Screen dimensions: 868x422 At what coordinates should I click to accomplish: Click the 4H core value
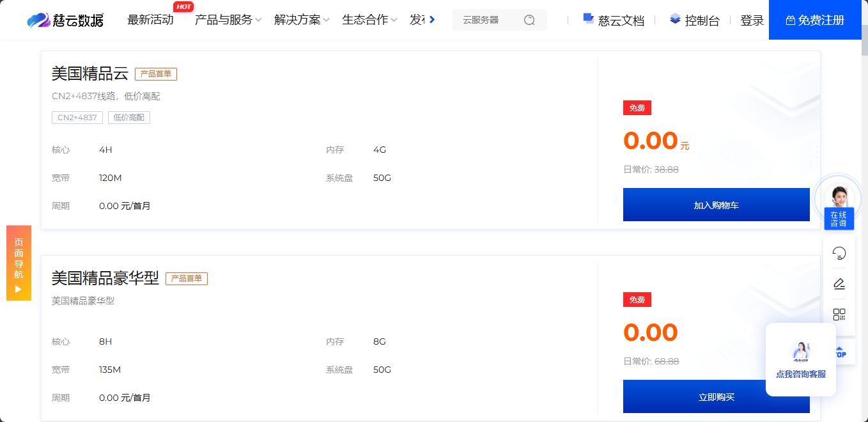click(105, 150)
